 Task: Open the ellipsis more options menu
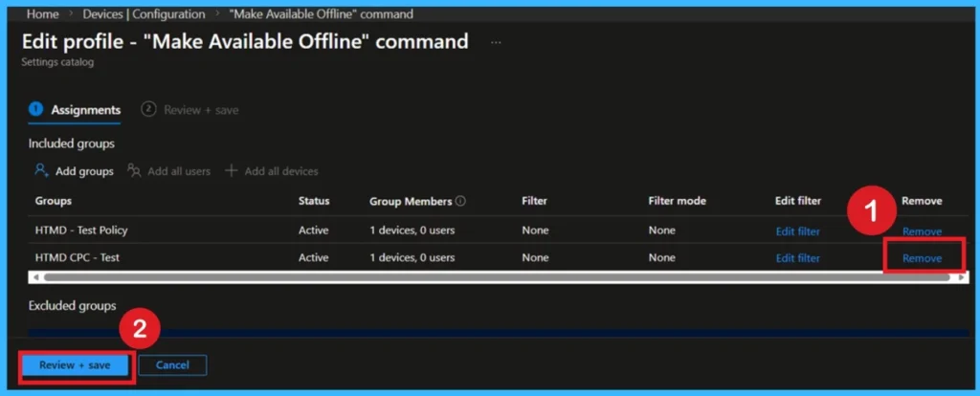496,42
